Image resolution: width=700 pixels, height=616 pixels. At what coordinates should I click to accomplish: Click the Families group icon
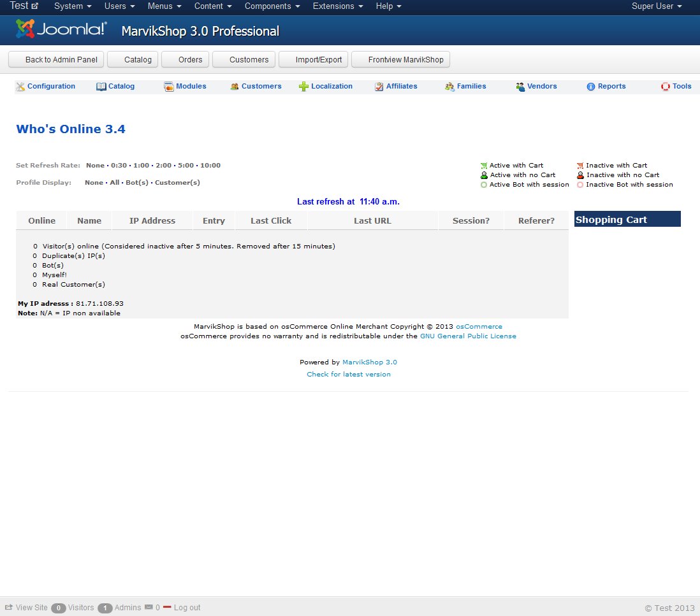coord(449,87)
